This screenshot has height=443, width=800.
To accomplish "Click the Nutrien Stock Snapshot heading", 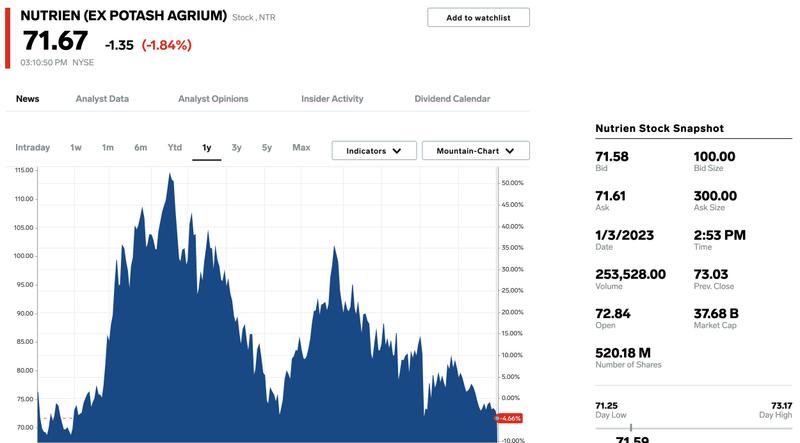I will pos(659,129).
